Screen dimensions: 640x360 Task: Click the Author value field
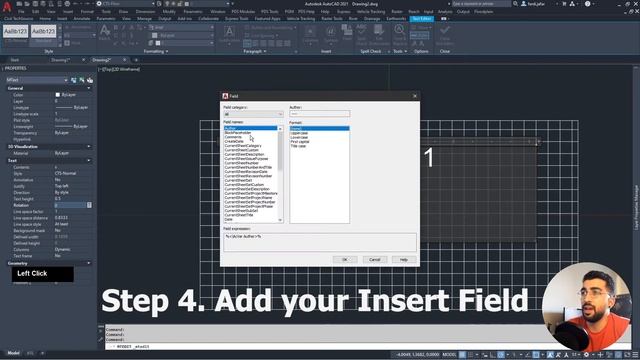tap(320, 113)
